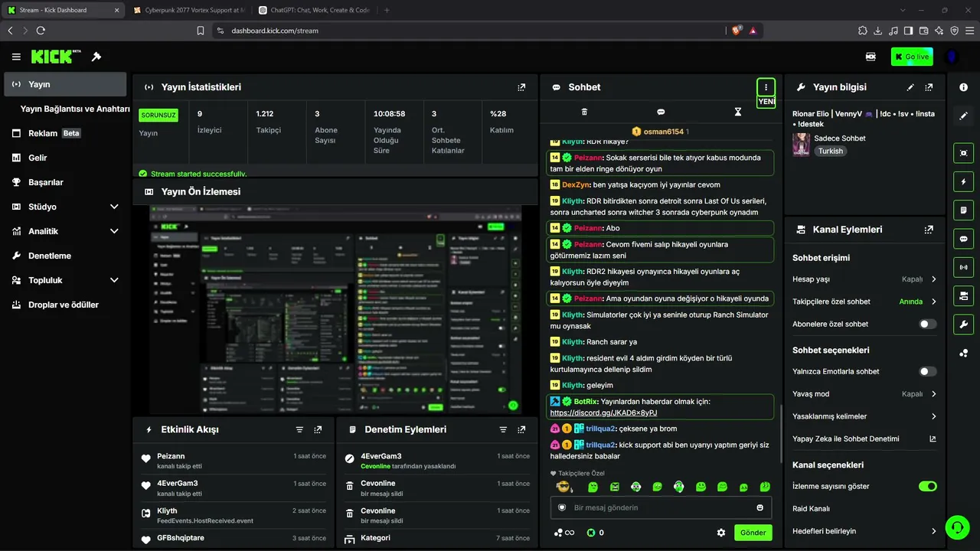This screenshot has width=980, height=551.
Task: Toggle Abonelere özel sohbet switch
Action: (928, 324)
